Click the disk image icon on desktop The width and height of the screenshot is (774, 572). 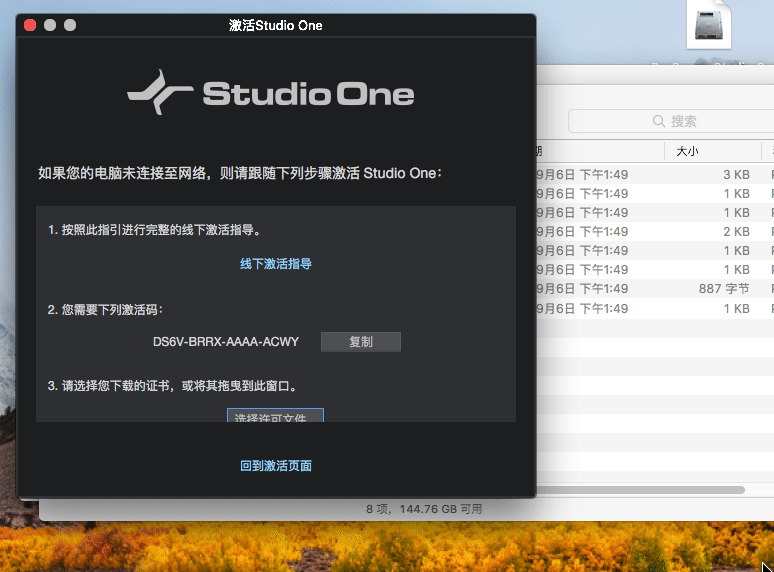[x=709, y=25]
